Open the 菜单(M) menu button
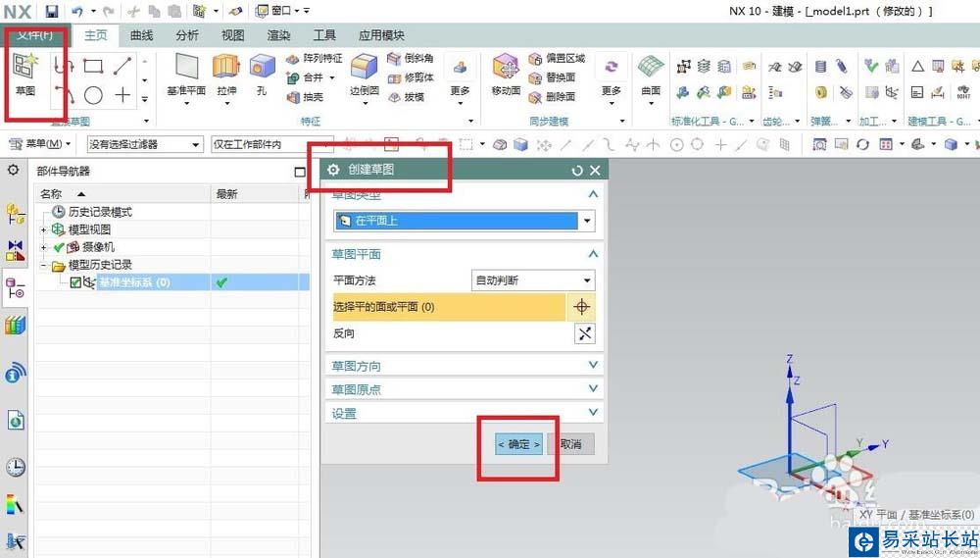 39,144
